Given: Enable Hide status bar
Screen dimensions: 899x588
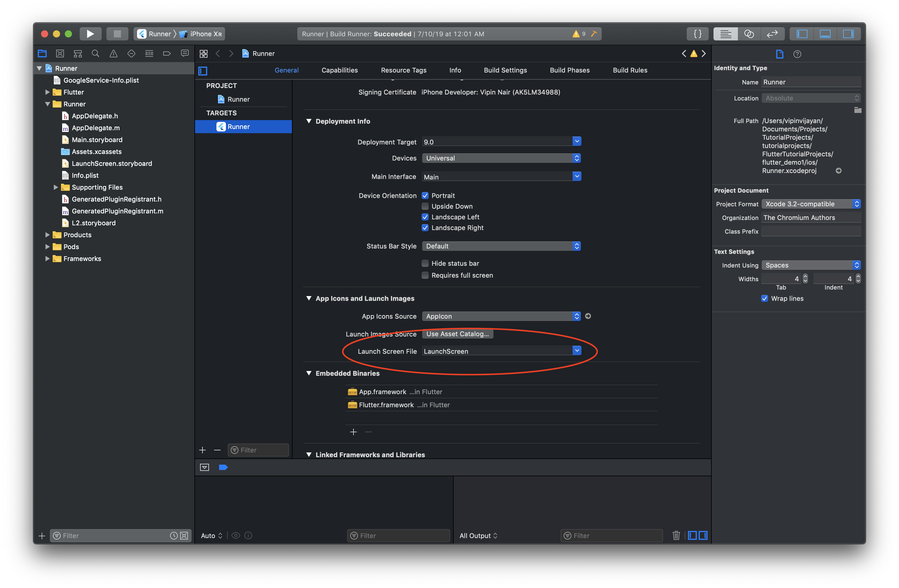Looking at the screenshot, I should (425, 263).
